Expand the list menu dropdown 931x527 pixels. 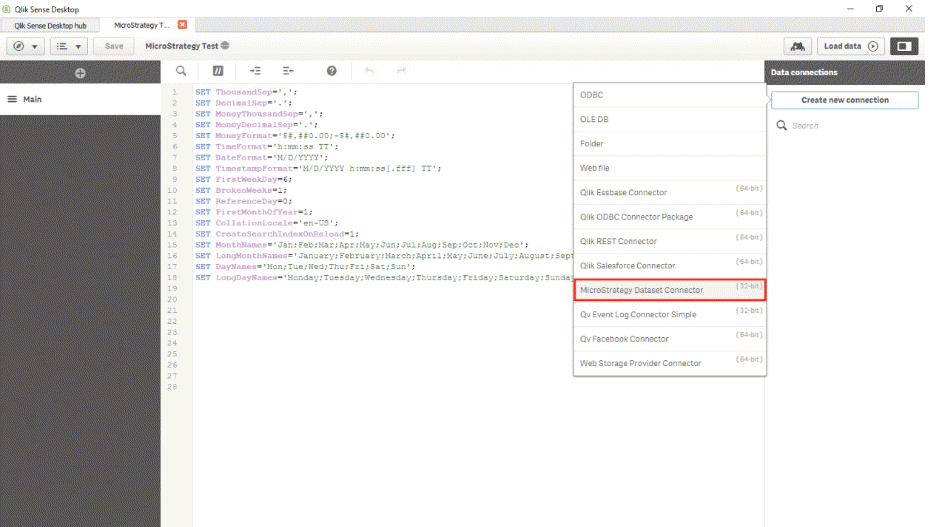click(68, 46)
